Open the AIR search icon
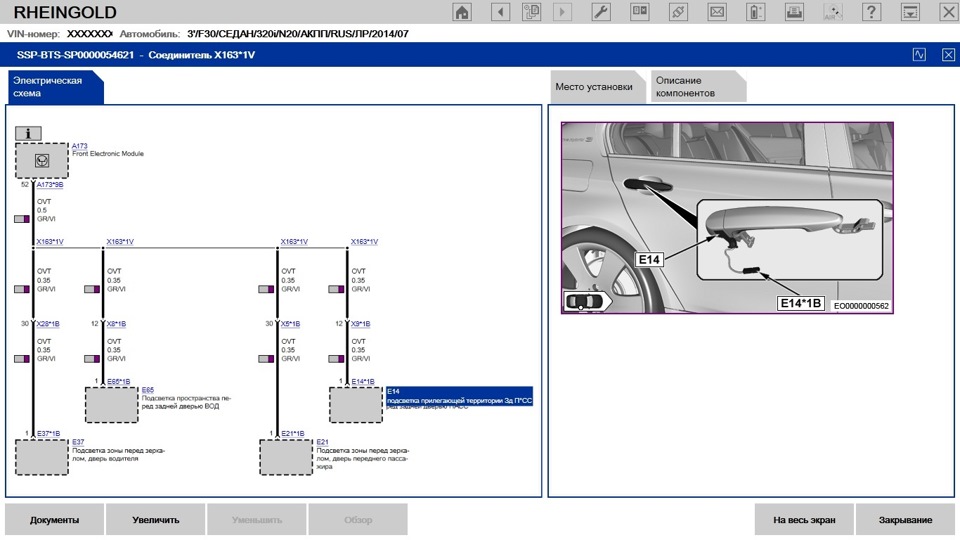960x540 pixels. point(833,12)
